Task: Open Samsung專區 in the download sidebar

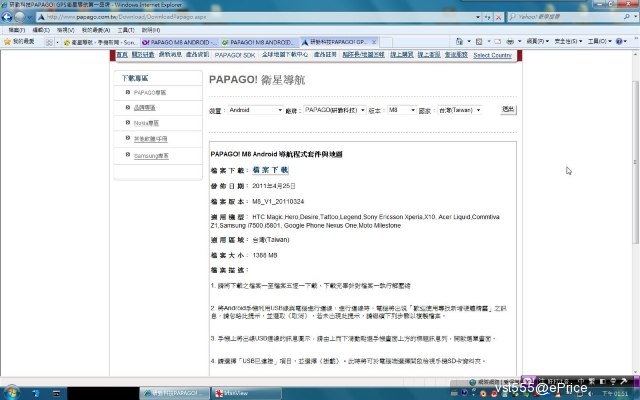Action: pyautogui.click(x=151, y=156)
